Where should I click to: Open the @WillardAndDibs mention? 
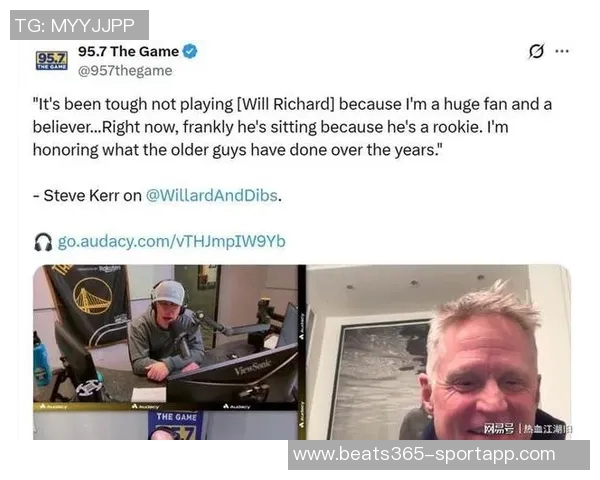click(212, 196)
